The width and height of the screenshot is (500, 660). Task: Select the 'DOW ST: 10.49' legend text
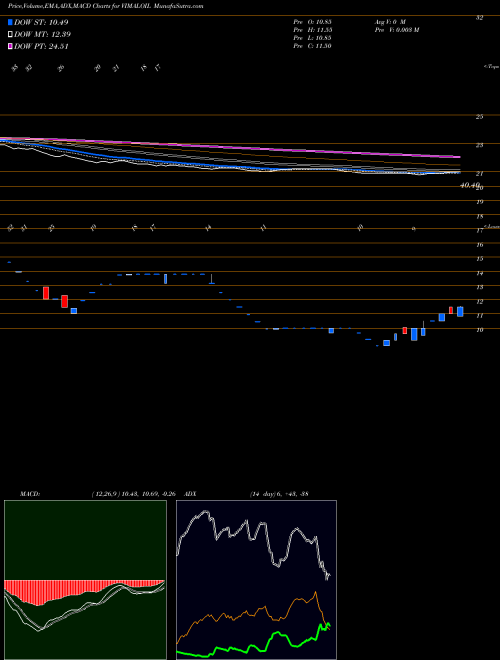[x=41, y=22]
